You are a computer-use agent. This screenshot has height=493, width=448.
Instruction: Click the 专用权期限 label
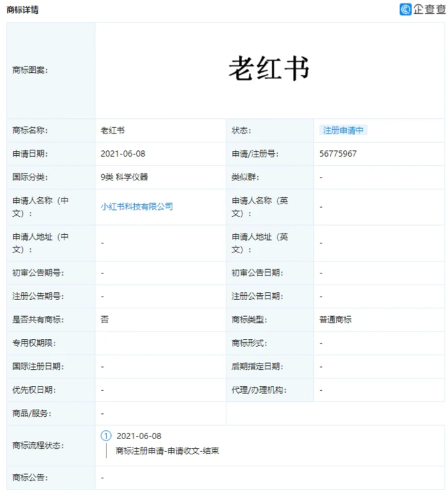tap(34, 343)
